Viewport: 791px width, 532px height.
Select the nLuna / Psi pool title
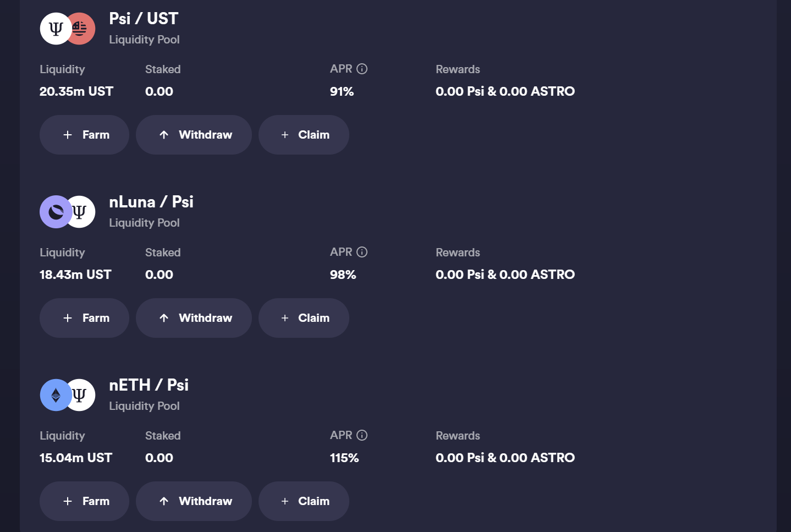coord(151,202)
